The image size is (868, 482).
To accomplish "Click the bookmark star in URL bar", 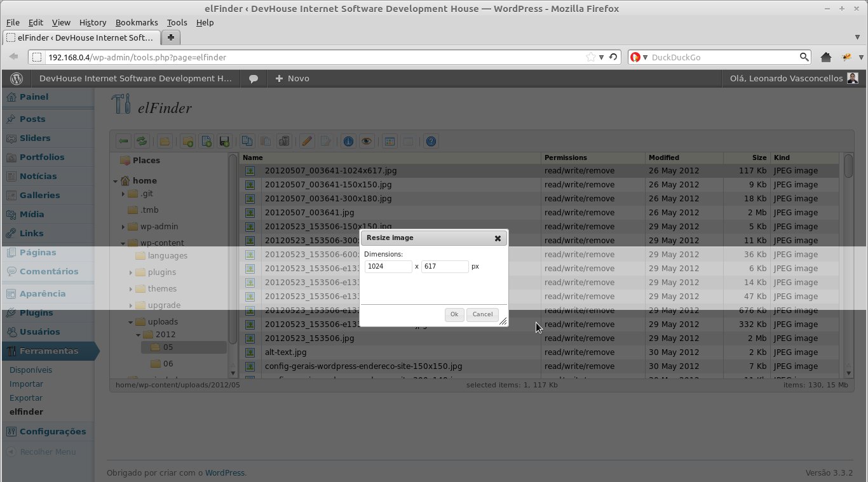I will pos(590,57).
